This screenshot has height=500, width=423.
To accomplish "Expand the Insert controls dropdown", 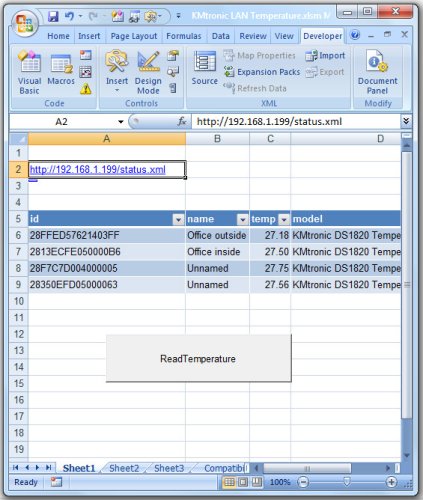I will 117,72.
